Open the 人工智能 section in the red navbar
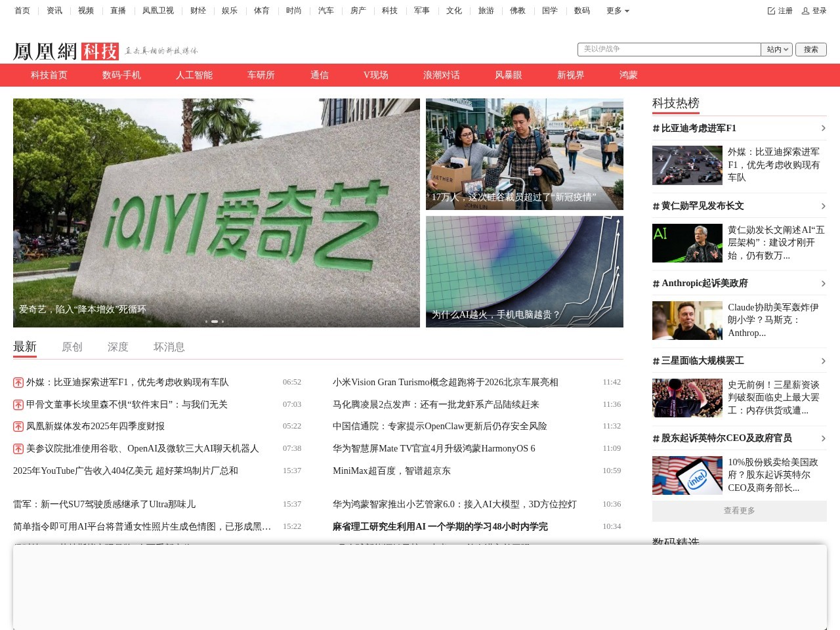Screen dimensions: 840x630 tap(194, 75)
